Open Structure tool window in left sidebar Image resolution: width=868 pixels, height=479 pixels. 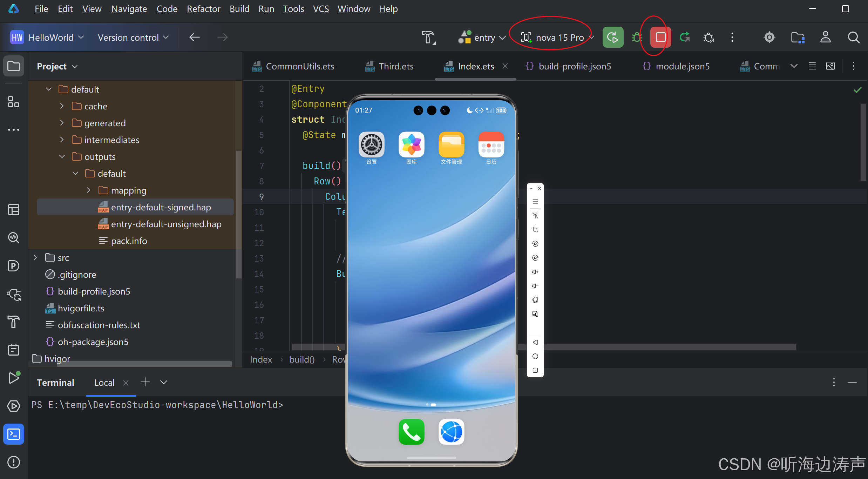[x=14, y=102]
